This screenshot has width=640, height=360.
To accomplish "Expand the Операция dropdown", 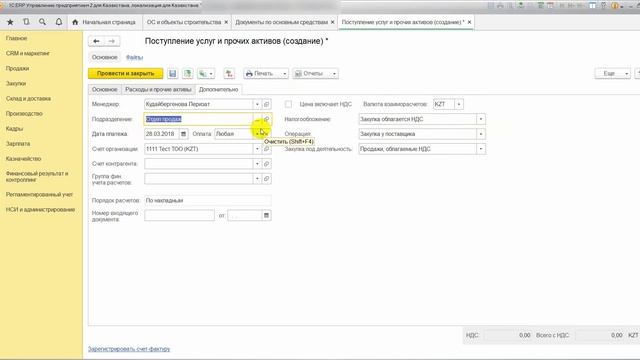I will point(481,134).
